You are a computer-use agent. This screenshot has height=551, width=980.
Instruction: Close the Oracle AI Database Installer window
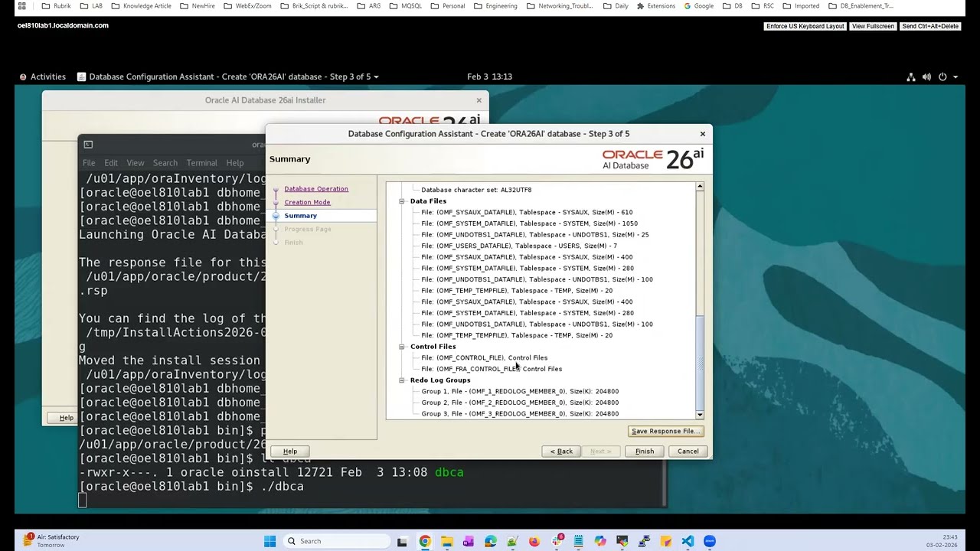pyautogui.click(x=479, y=100)
